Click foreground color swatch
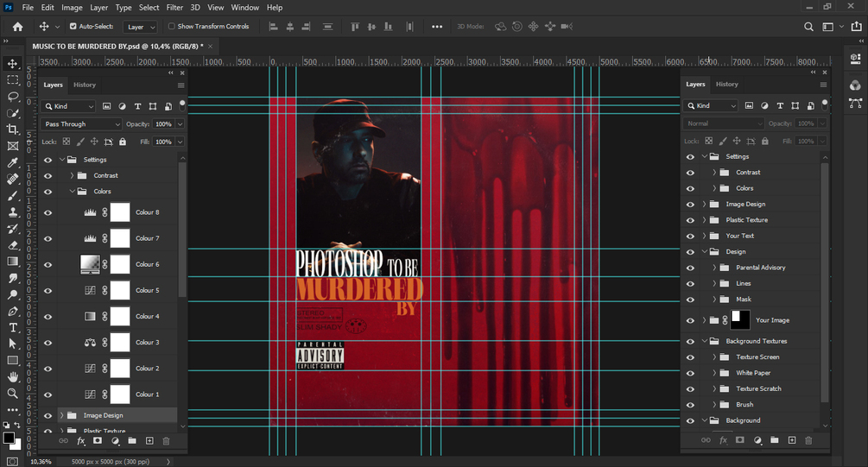This screenshot has height=467, width=868. [x=9, y=439]
